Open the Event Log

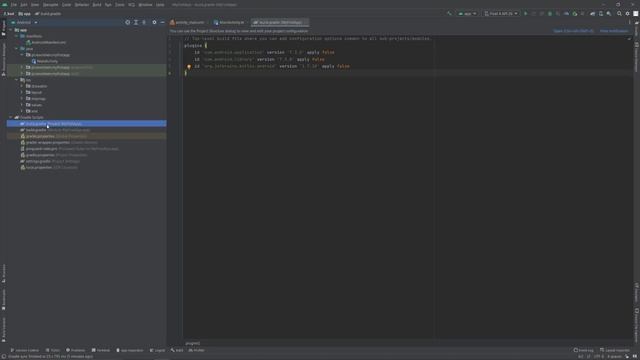pos(584,350)
